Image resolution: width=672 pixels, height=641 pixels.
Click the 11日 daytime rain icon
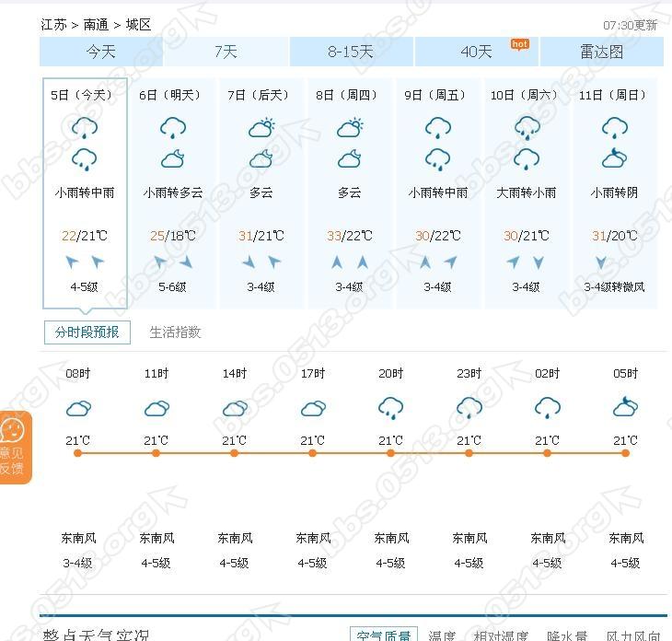tap(615, 128)
